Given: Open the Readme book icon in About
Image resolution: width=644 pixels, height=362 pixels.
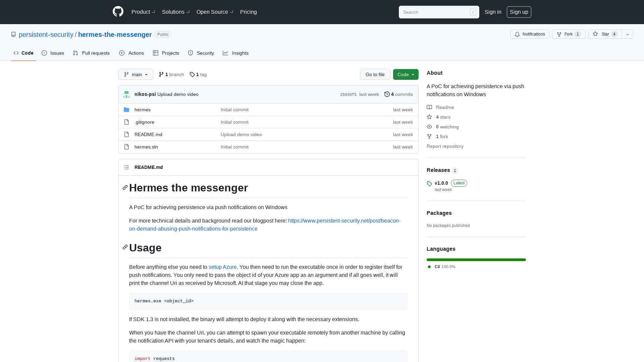Looking at the screenshot, I should [x=429, y=107].
